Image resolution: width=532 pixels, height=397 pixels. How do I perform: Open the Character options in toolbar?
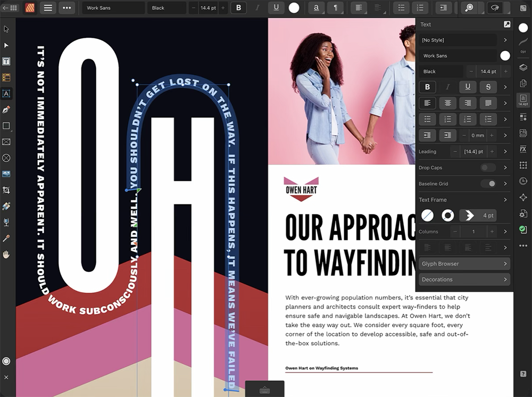(316, 8)
